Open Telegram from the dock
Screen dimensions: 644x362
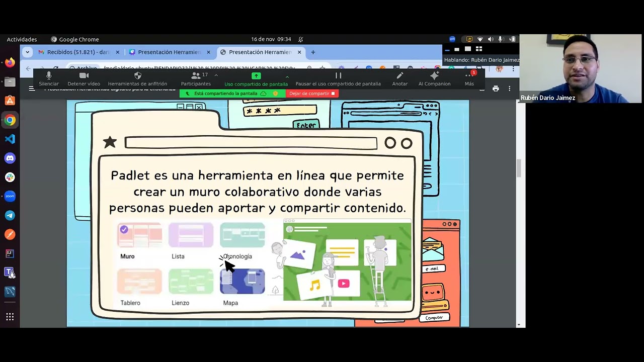(10, 215)
